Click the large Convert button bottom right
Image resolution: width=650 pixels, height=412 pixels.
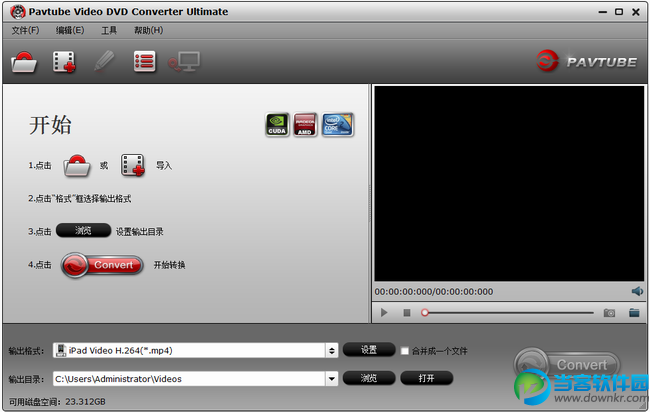point(567,365)
